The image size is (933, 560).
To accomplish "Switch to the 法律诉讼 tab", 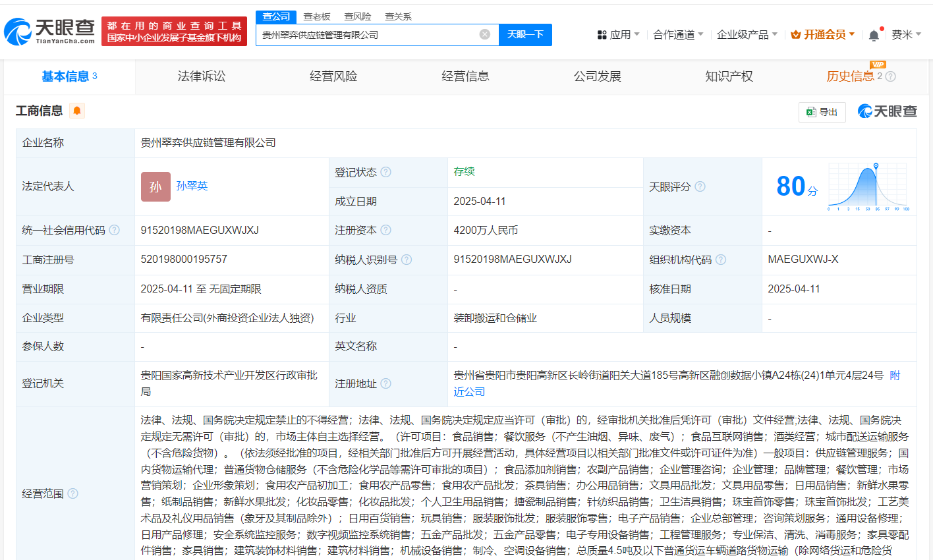I will point(202,76).
